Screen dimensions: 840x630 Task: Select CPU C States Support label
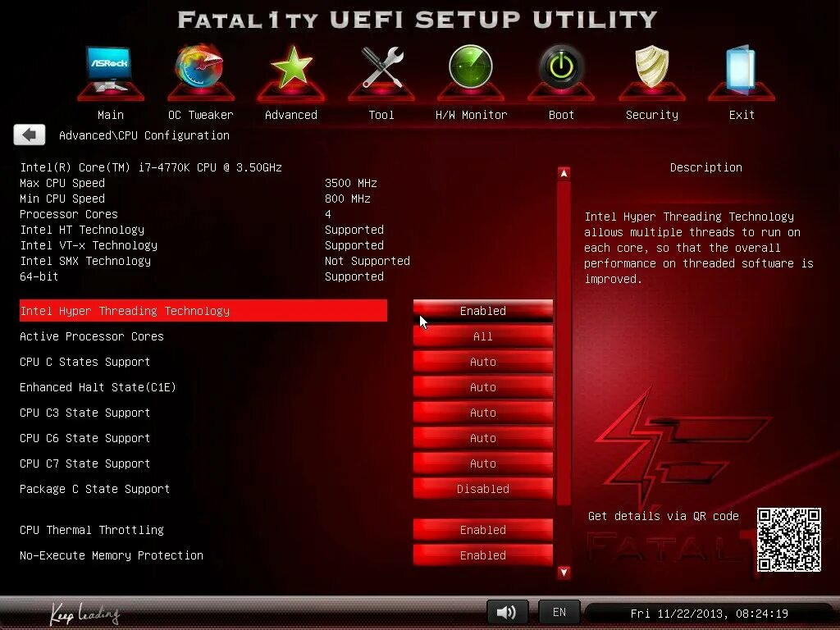pyautogui.click(x=84, y=362)
